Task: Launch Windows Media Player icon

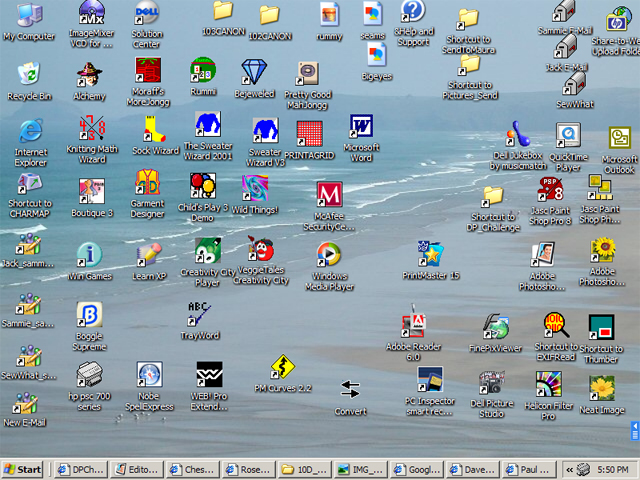Action: [329, 255]
